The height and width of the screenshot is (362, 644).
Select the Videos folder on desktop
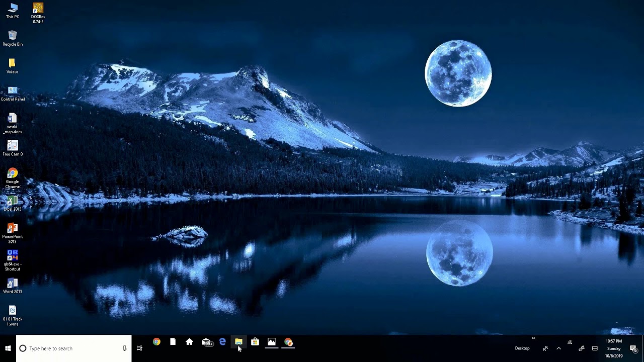13,66
